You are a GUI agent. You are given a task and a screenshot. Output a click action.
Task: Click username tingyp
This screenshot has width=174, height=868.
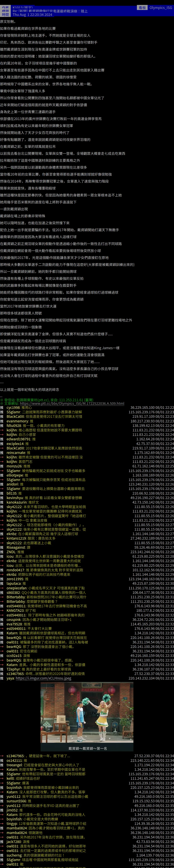click(x=12, y=824)
